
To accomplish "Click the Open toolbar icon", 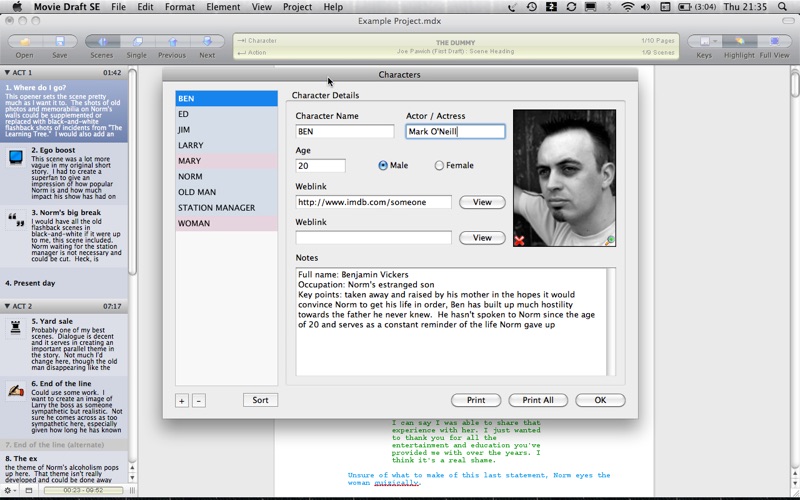I will (25, 42).
